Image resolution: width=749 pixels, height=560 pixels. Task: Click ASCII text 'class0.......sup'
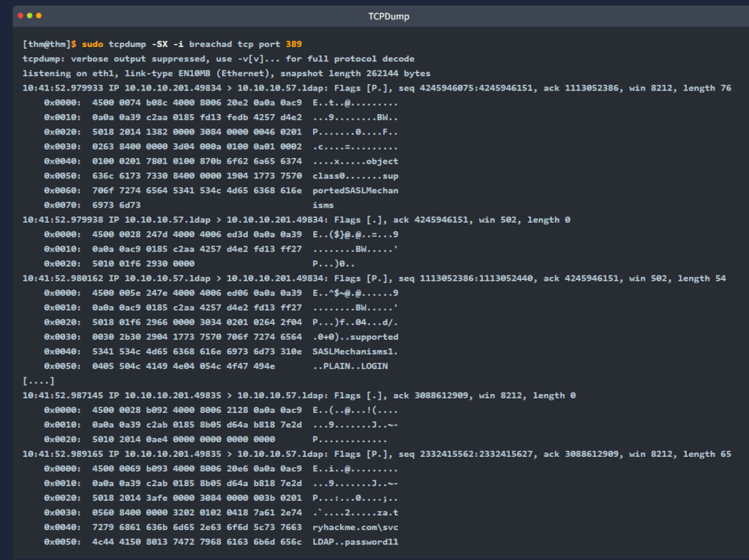355,175
